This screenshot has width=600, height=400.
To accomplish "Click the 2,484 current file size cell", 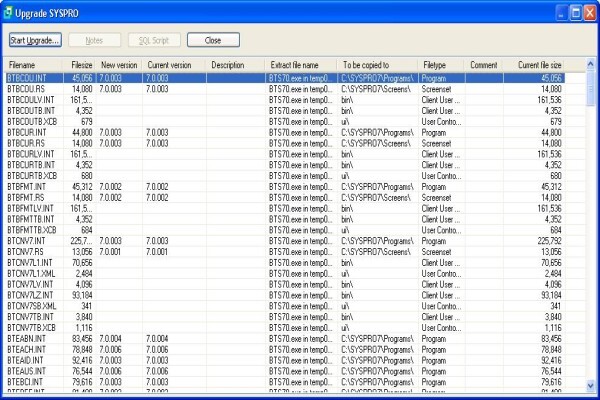I will pyautogui.click(x=553, y=274).
